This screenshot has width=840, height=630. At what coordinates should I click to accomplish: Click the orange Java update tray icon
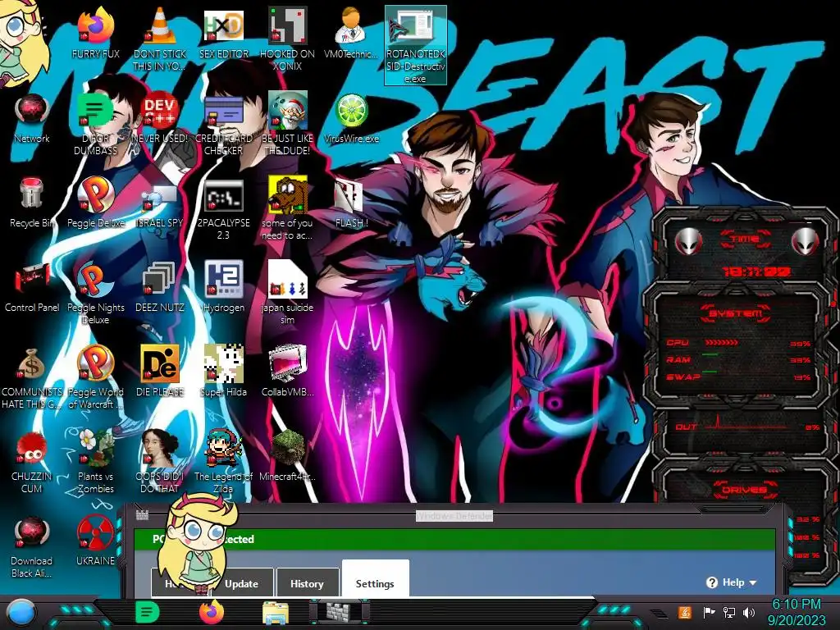685,612
